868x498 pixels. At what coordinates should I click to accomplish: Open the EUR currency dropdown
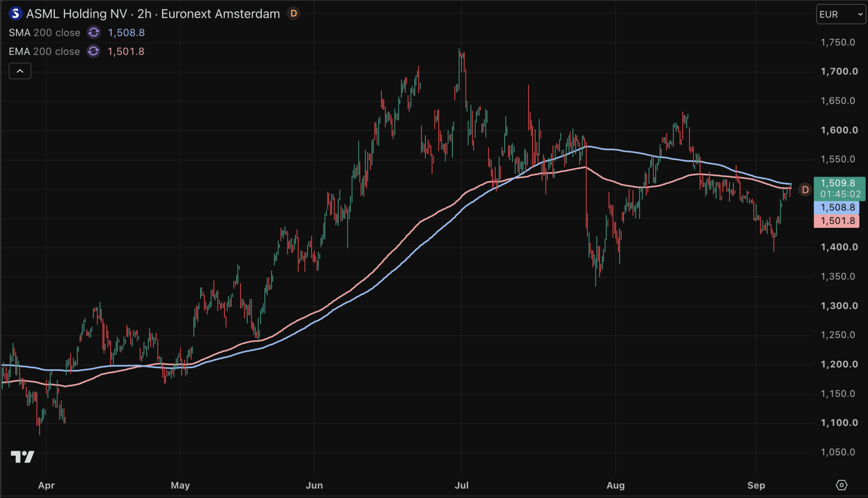click(x=841, y=14)
